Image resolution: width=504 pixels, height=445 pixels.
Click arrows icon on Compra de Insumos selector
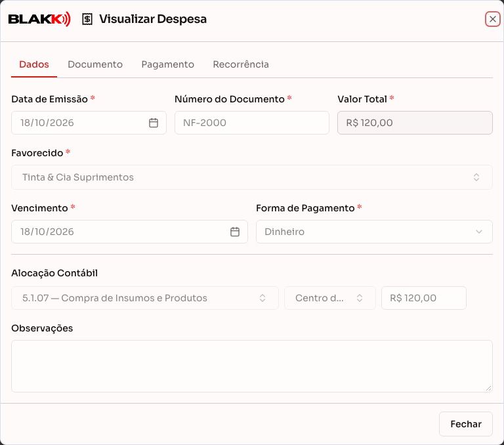[x=262, y=298]
